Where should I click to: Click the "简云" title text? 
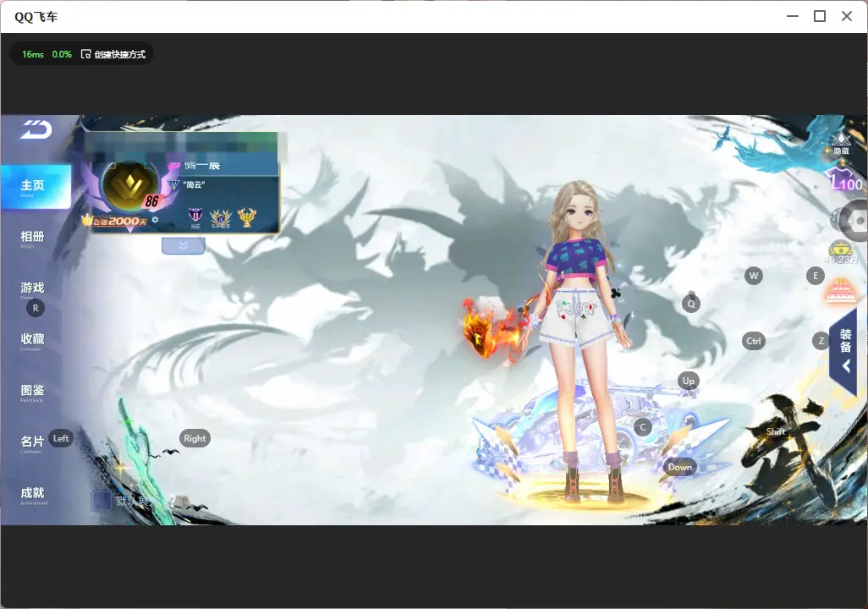pyautogui.click(x=195, y=184)
